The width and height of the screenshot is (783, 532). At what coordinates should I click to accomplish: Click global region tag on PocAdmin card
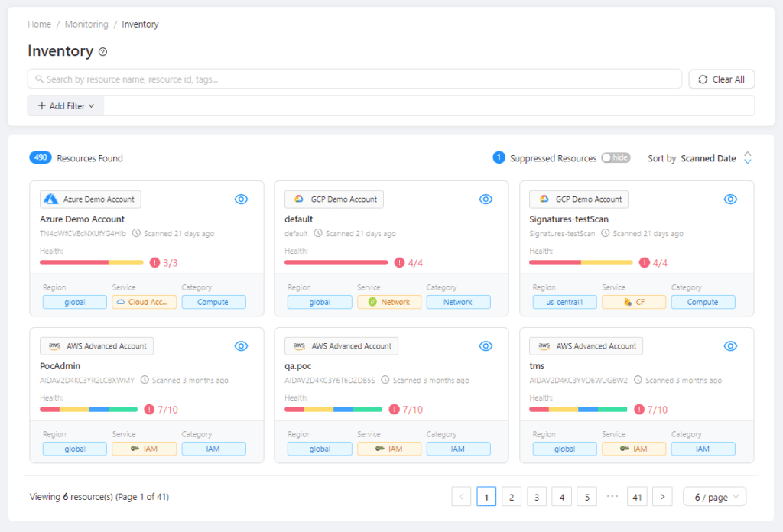coord(75,449)
